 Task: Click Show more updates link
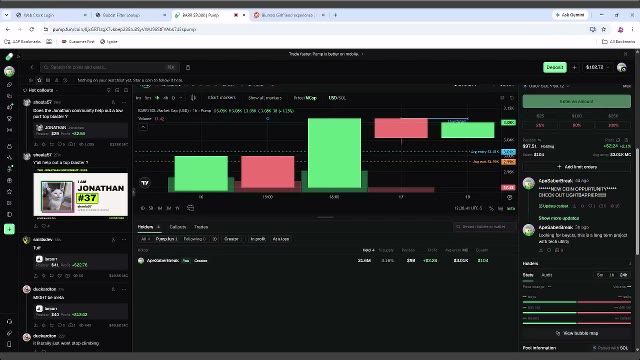tap(558, 218)
